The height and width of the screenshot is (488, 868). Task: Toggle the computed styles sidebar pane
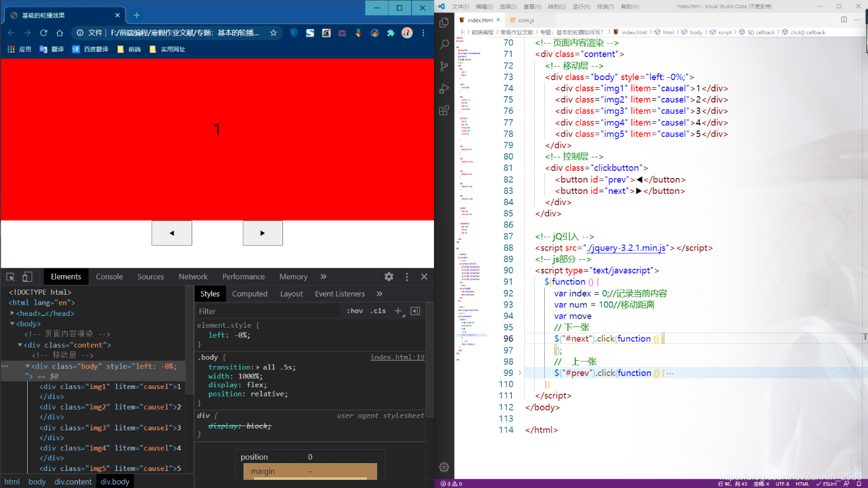(x=415, y=311)
